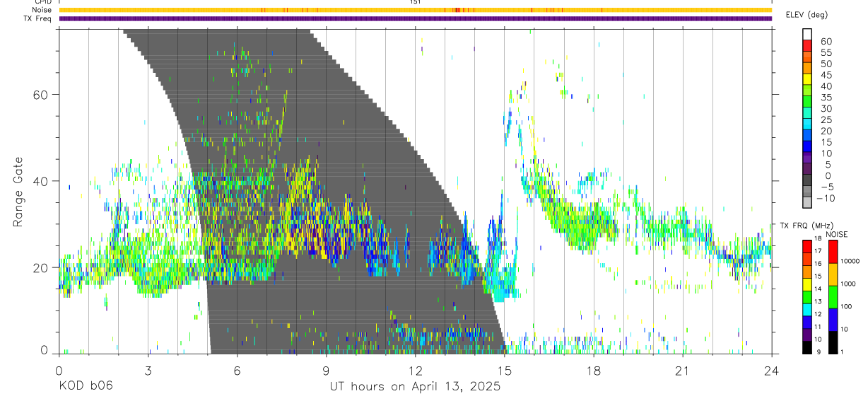Pick the cyan segment of the ELEV colorbar
Viewport: 868px width, 401px height.
tap(807, 124)
